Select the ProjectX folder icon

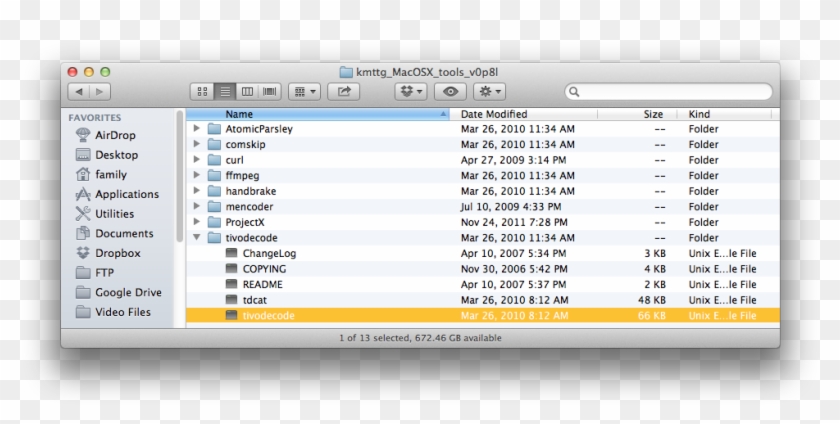click(214, 222)
